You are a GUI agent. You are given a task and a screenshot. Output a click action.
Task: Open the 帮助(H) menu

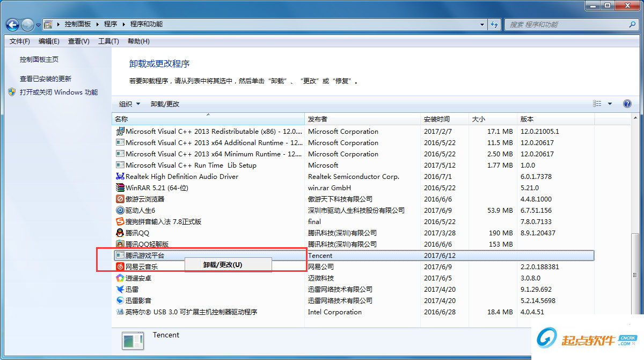tap(138, 41)
